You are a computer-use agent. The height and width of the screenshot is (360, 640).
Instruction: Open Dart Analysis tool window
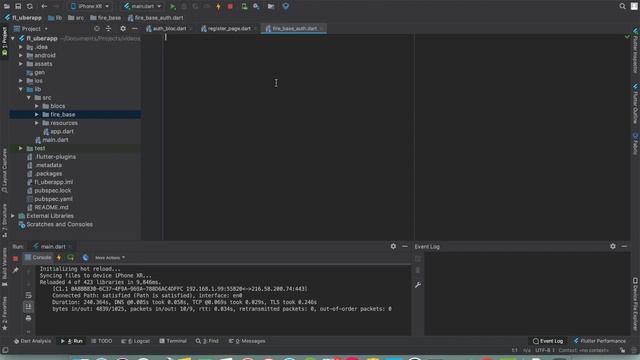32,341
